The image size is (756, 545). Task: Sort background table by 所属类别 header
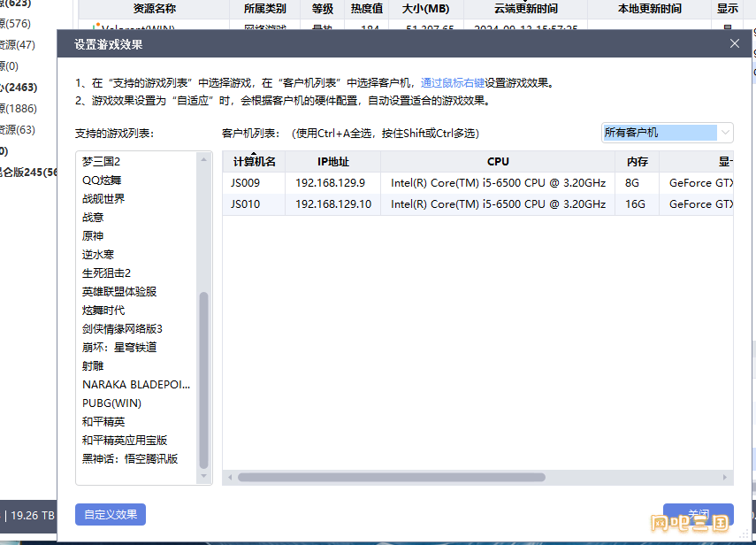pos(264,9)
